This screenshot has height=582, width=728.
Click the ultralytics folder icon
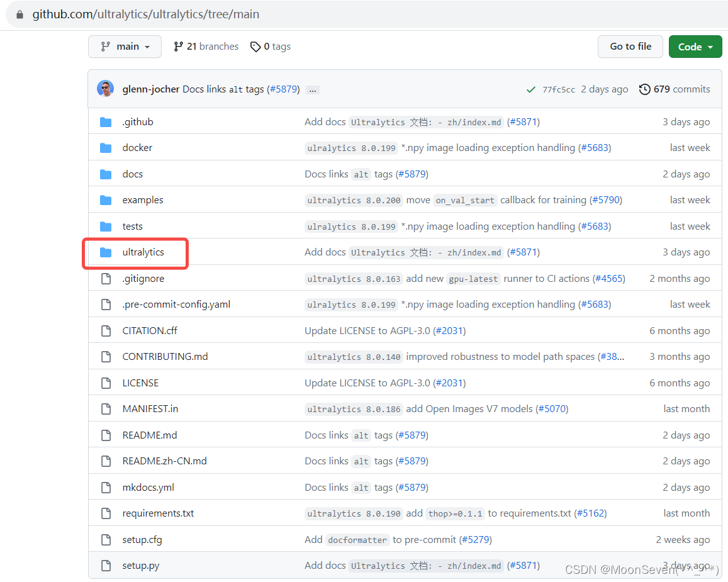click(x=106, y=252)
